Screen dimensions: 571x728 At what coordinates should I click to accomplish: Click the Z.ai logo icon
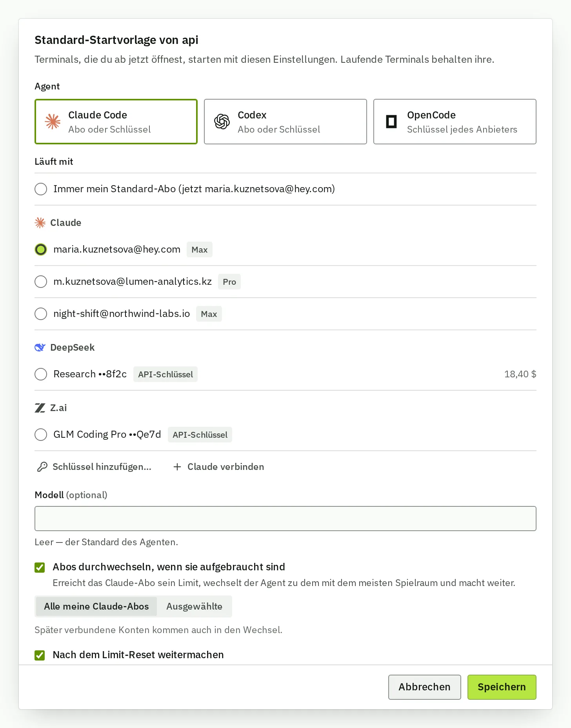[x=40, y=408]
